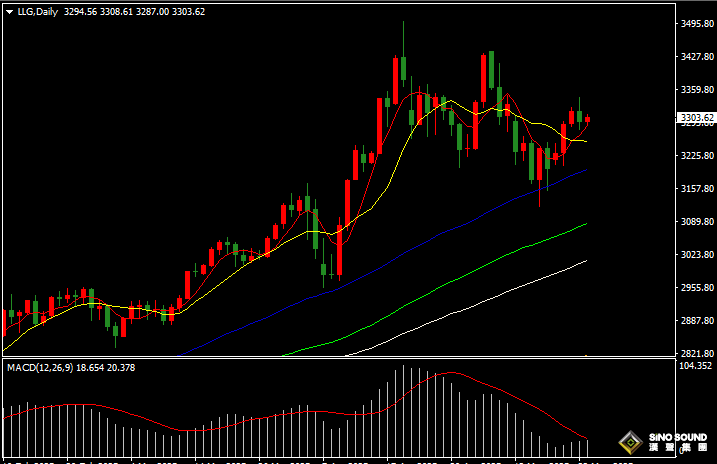Image resolution: width=717 pixels, height=464 pixels.
Task: Click the 3225.80 price axis label
Action: [x=696, y=156]
